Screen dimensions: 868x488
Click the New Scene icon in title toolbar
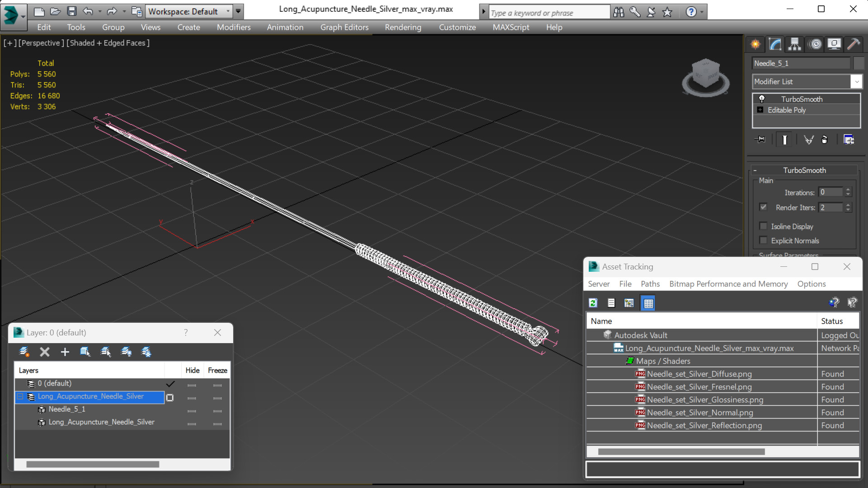point(39,11)
